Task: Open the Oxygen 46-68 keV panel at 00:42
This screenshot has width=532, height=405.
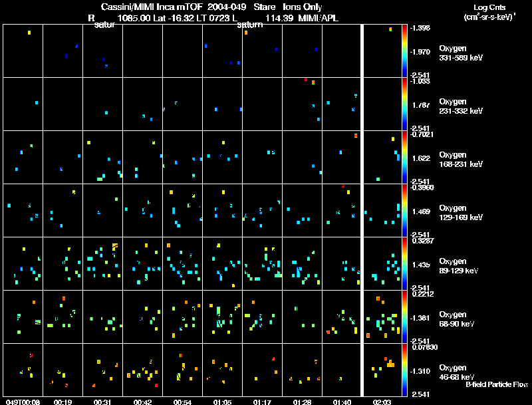Action: 142,370
